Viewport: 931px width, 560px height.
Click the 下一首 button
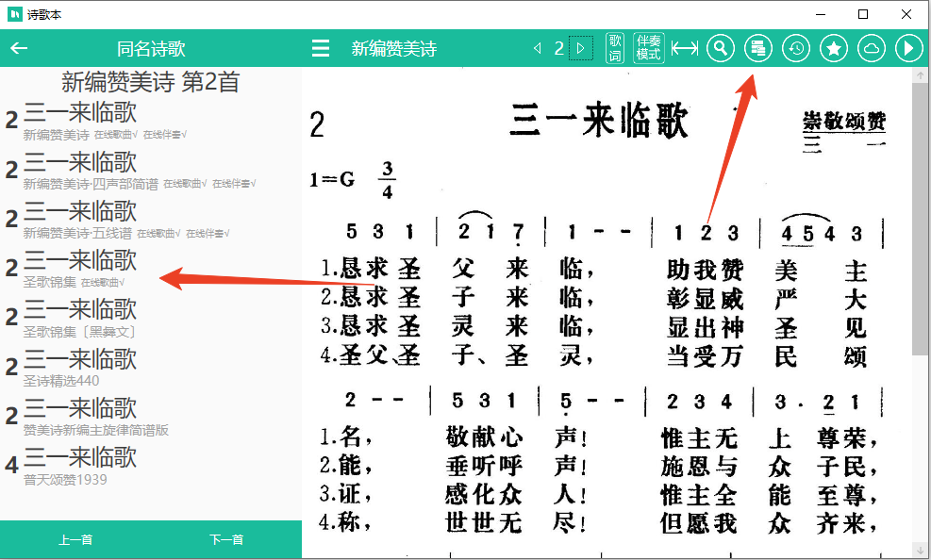coord(226,540)
